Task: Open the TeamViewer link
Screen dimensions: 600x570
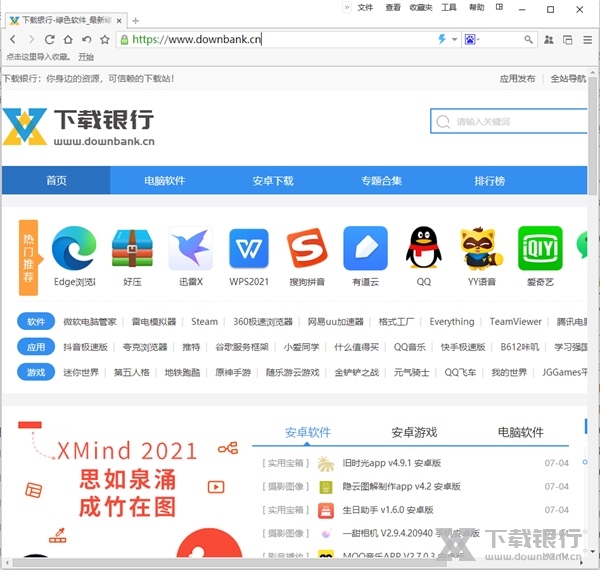Action: 515,322
